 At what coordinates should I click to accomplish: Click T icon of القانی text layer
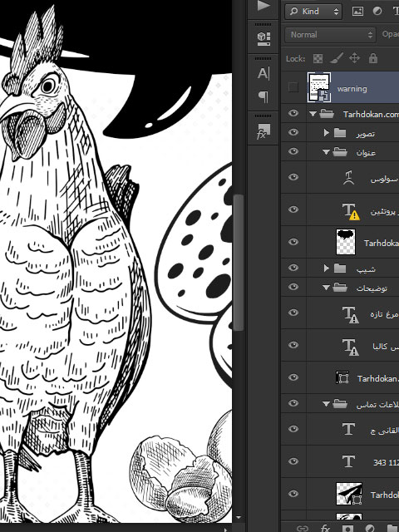tap(348, 429)
